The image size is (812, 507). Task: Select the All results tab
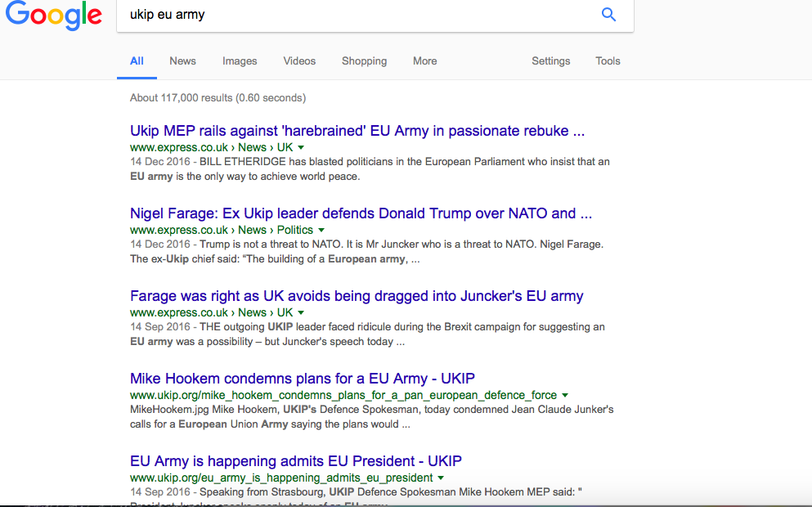click(x=137, y=61)
